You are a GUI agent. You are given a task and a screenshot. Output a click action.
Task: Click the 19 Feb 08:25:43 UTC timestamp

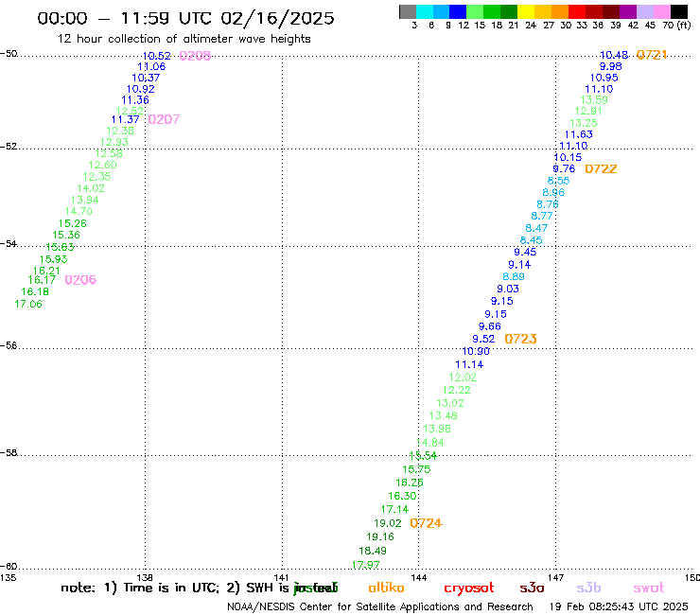click(619, 606)
